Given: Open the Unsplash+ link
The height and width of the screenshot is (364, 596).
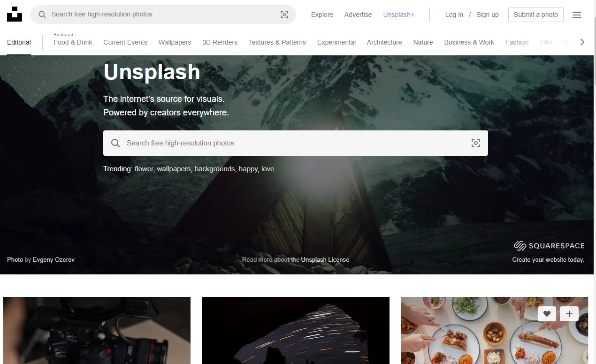Looking at the screenshot, I should click(398, 15).
